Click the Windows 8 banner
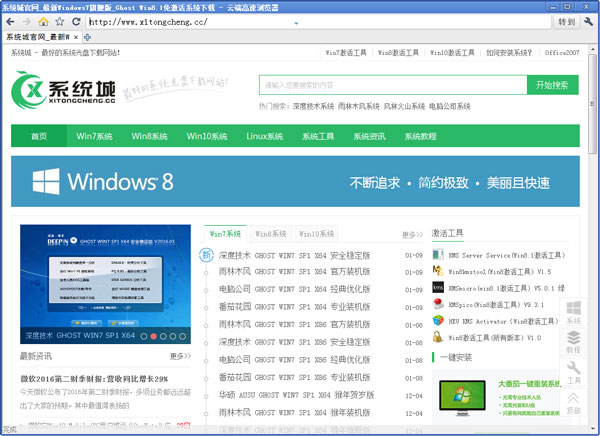Screen dimensions: 600x436 pyautogui.click(x=295, y=181)
